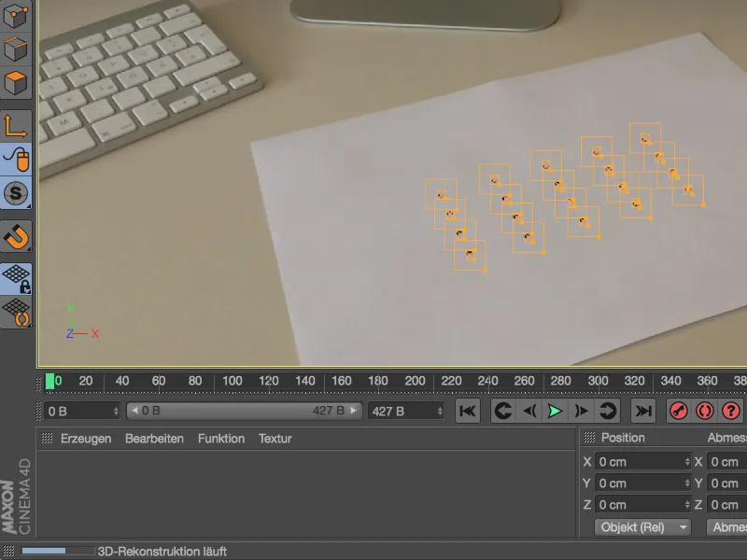Step back one frame
Viewport: 747px width, 560px height.
pos(529,411)
